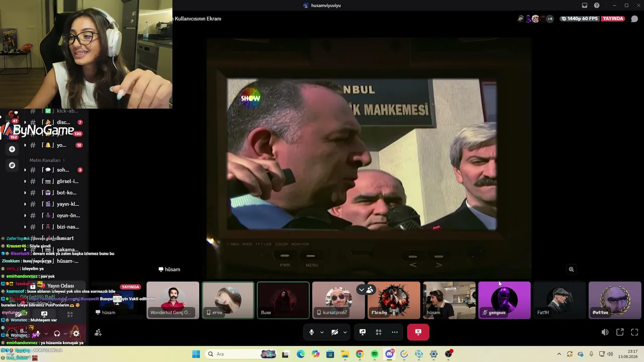
Task: Show hidden system tray icons
Action: (559, 354)
